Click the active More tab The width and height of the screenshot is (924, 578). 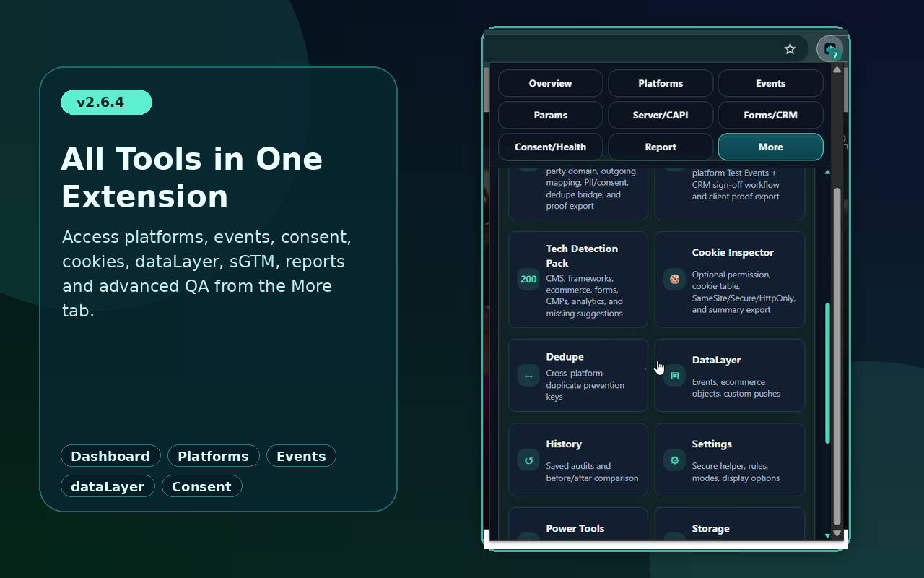click(x=770, y=147)
